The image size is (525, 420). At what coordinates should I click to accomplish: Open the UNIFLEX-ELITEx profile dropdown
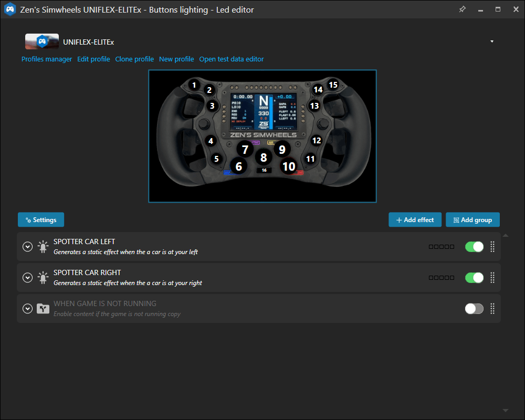pos(492,41)
